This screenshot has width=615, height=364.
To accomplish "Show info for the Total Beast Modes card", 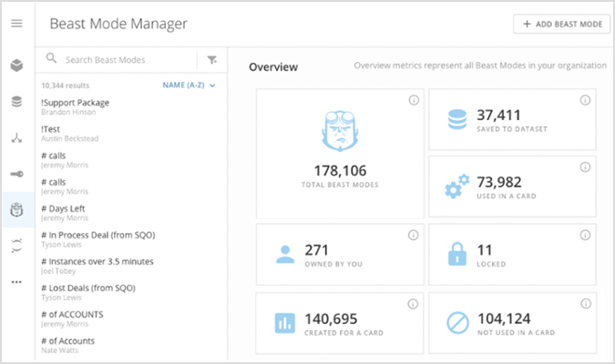I will point(413,100).
